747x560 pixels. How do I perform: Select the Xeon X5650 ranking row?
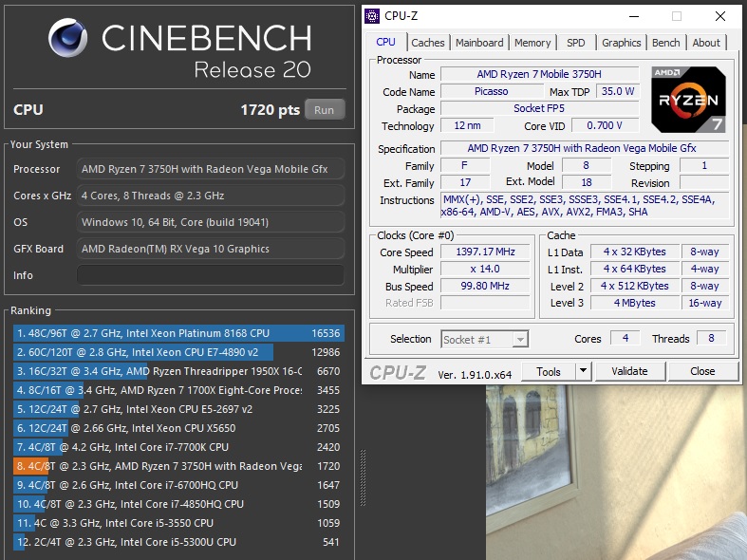[178, 428]
